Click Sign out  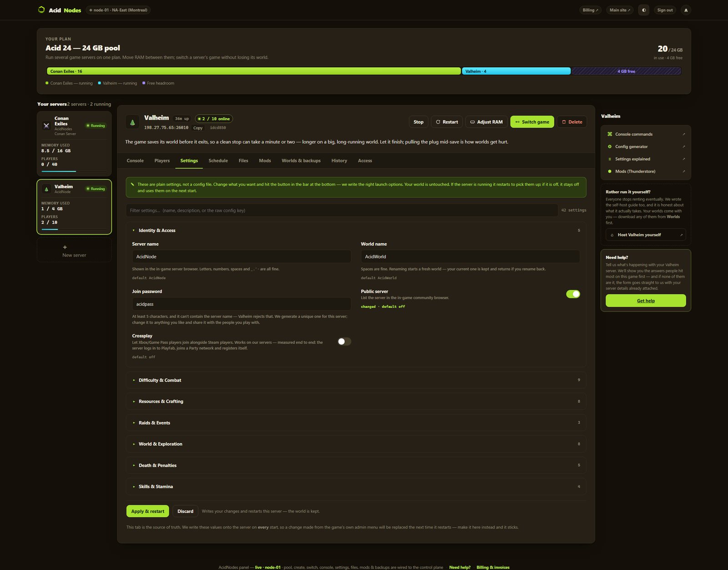pos(665,10)
